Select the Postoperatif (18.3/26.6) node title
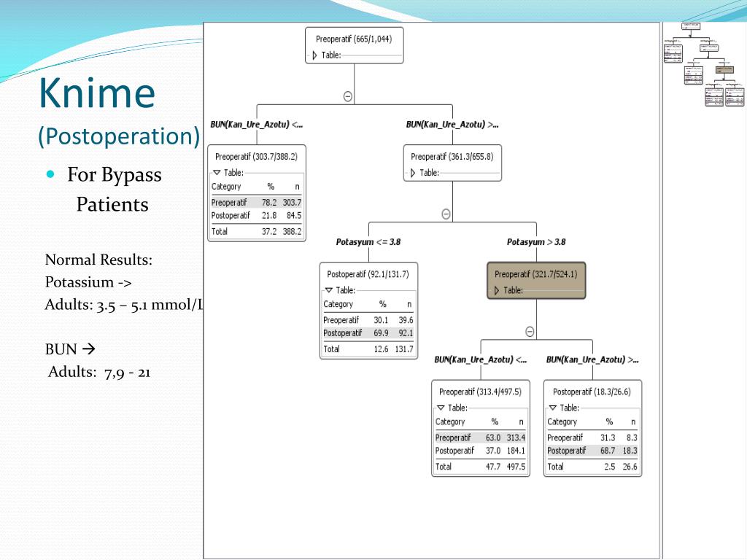The height and width of the screenshot is (560, 747). pyautogui.click(x=592, y=392)
